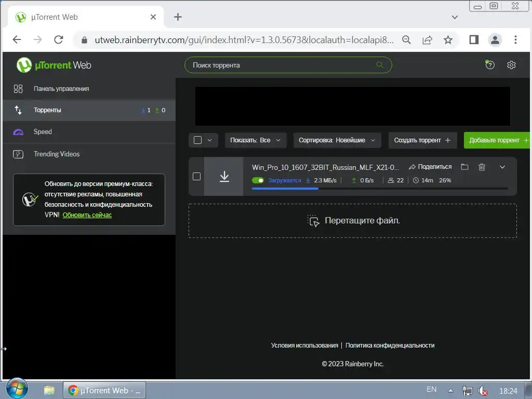Show hidden tray icons arrow
This screenshot has width=532, height=399.
[x=450, y=391]
